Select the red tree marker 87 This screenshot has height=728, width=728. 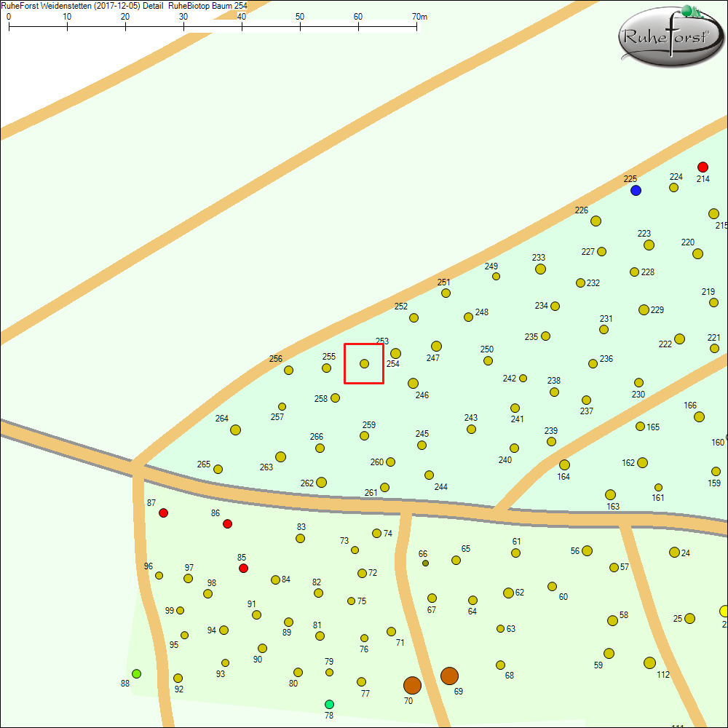pos(163,513)
